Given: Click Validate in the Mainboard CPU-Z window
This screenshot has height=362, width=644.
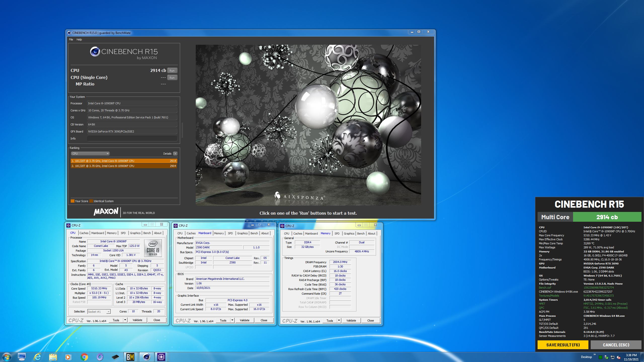Looking at the screenshot, I should (x=244, y=320).
